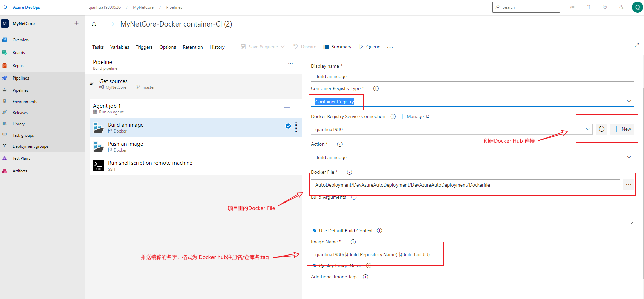The height and width of the screenshot is (299, 644).
Task: Open the Artifacts icon in sidebar
Action: (5, 171)
